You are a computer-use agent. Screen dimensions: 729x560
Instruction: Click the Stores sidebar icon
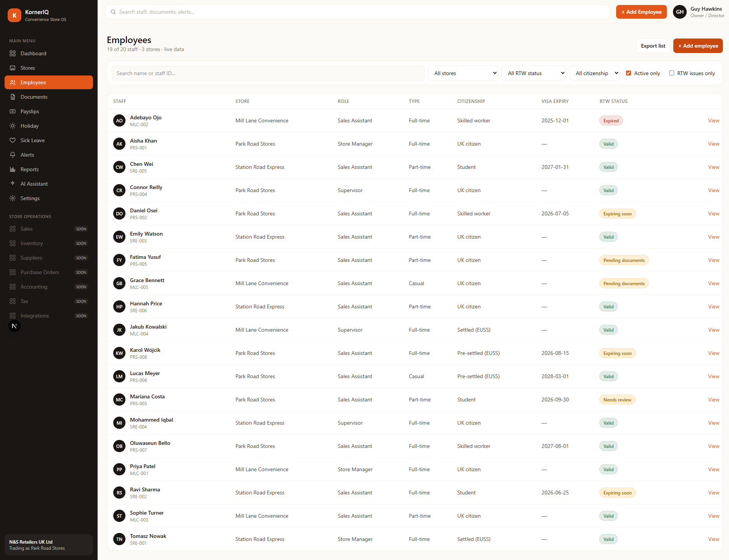click(x=13, y=68)
